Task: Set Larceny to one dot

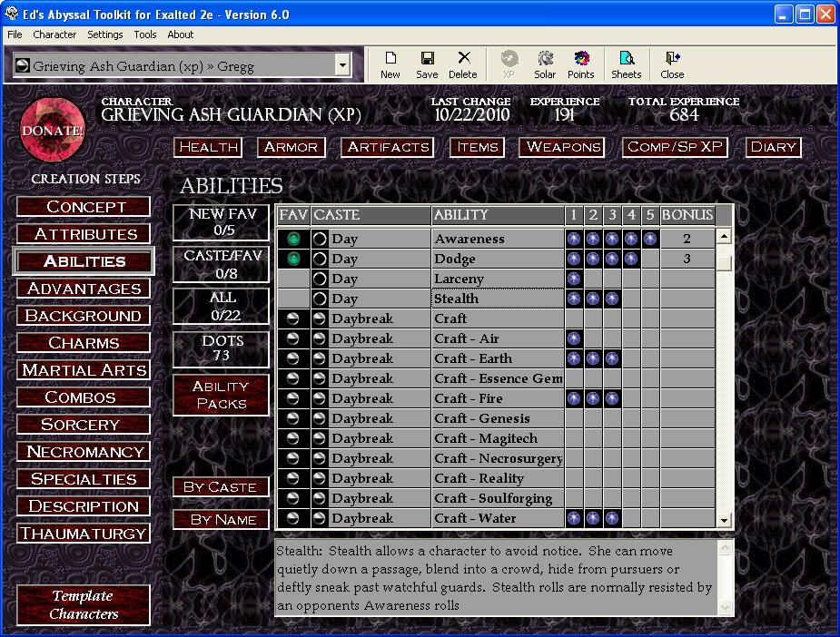Action: (574, 279)
